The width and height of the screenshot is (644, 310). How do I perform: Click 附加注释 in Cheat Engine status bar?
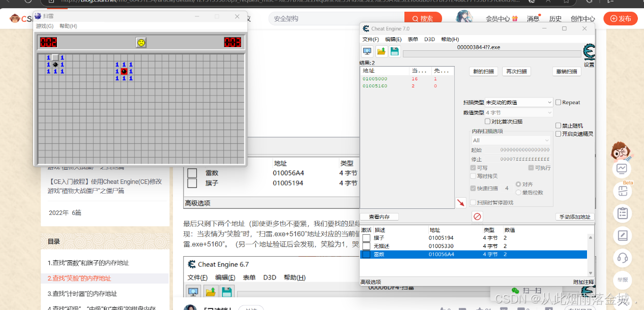pyautogui.click(x=583, y=282)
